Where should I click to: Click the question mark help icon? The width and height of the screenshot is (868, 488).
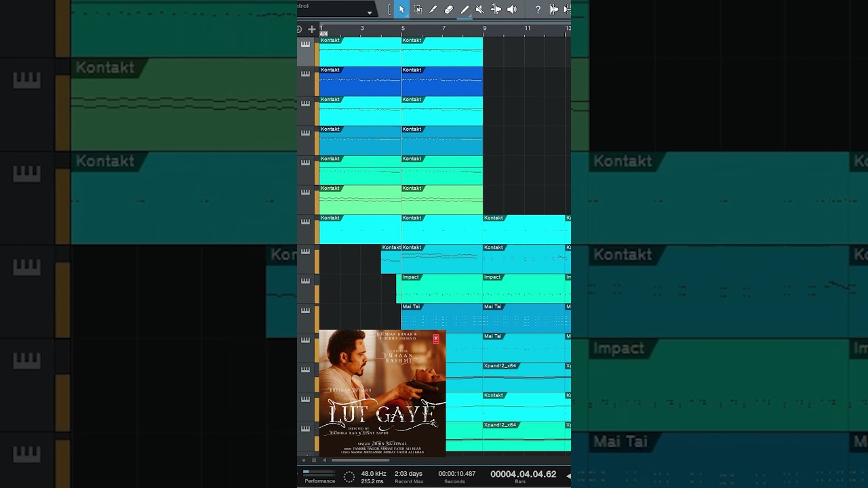click(x=538, y=9)
